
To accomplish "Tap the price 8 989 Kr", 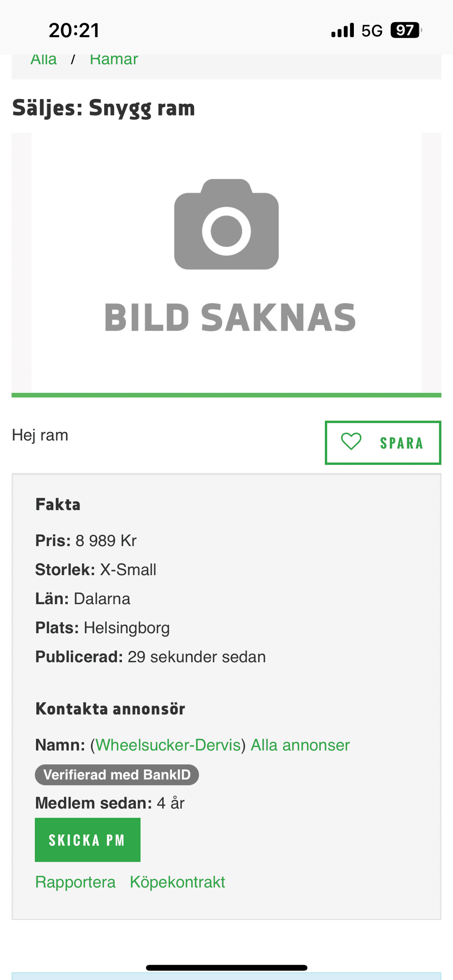I will pyautogui.click(x=106, y=541).
